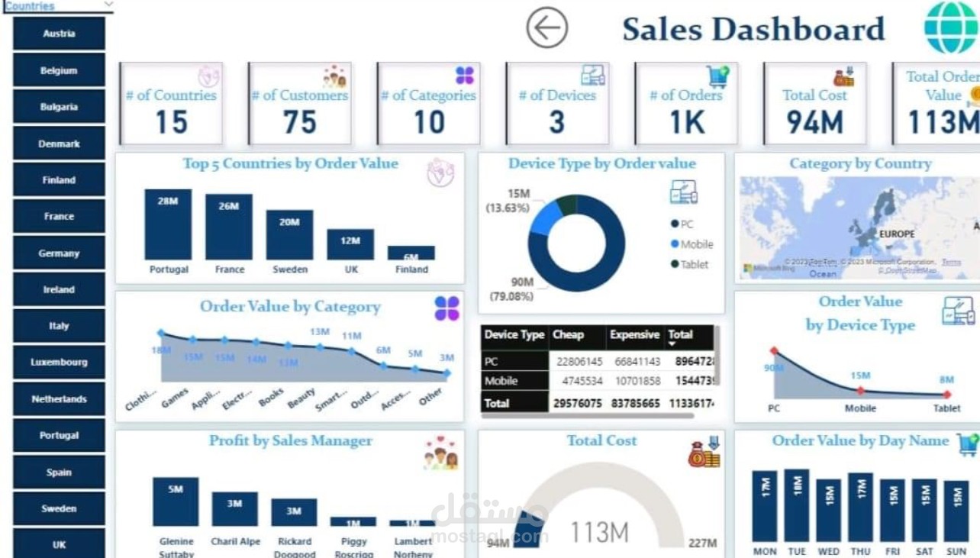The height and width of the screenshot is (558, 980).
Task: Select Ireland country filter button
Action: pos(59,289)
